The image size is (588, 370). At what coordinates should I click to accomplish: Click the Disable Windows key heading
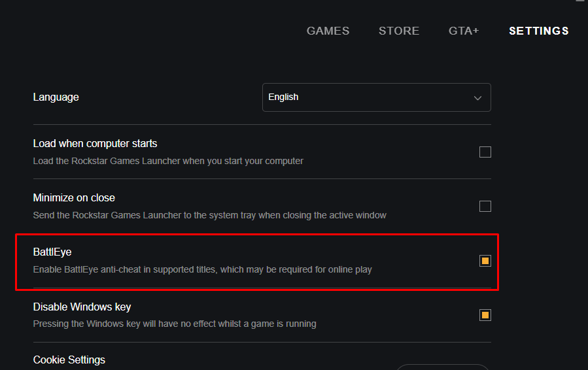(82, 307)
